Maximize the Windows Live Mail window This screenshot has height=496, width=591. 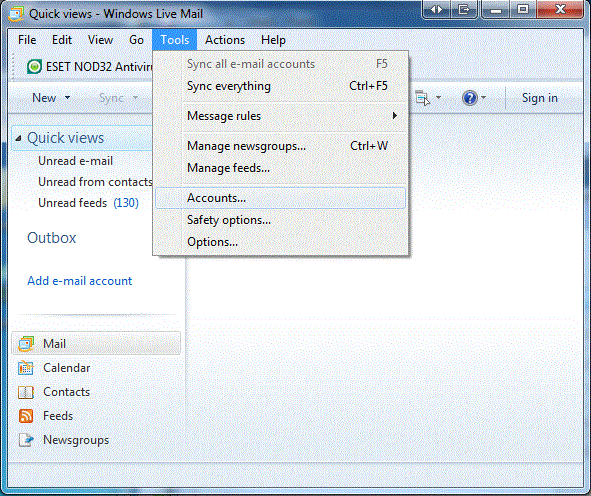[523, 10]
